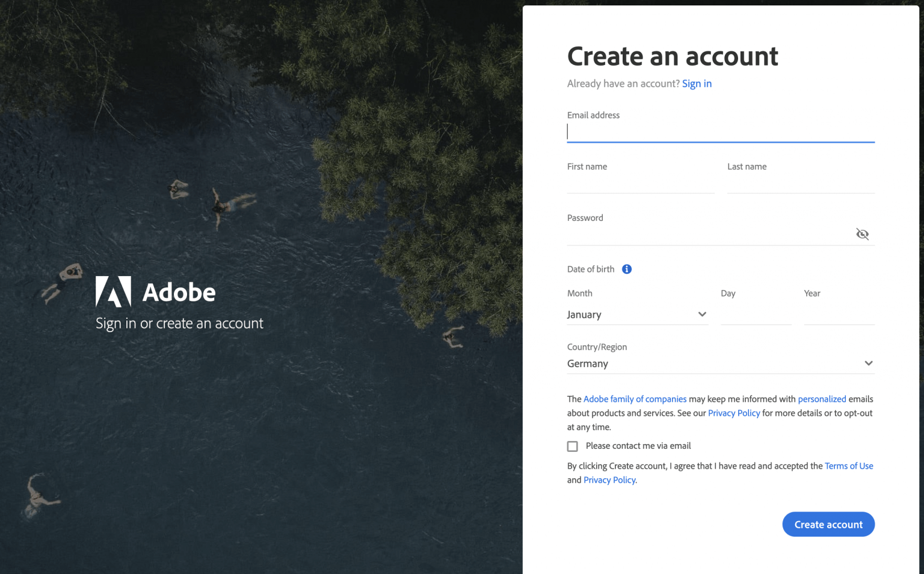Expand the Country/Region dropdown chevron
924x574 pixels.
(x=868, y=363)
